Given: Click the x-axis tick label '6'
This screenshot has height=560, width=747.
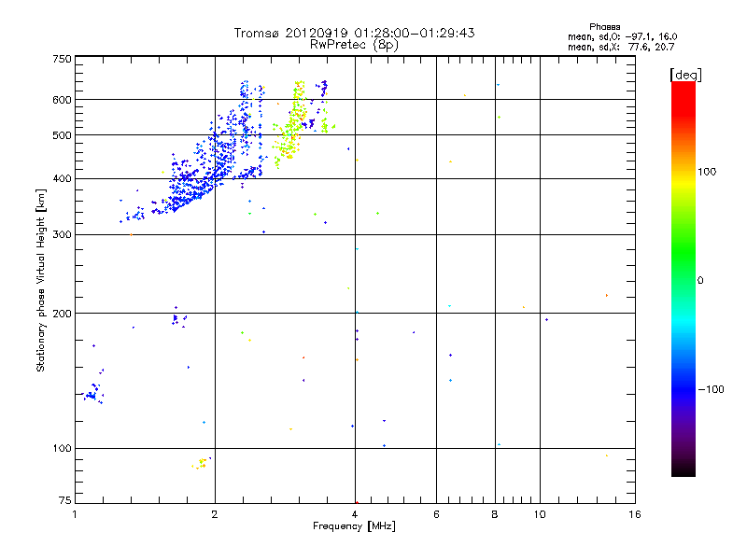Looking at the screenshot, I should point(436,514).
